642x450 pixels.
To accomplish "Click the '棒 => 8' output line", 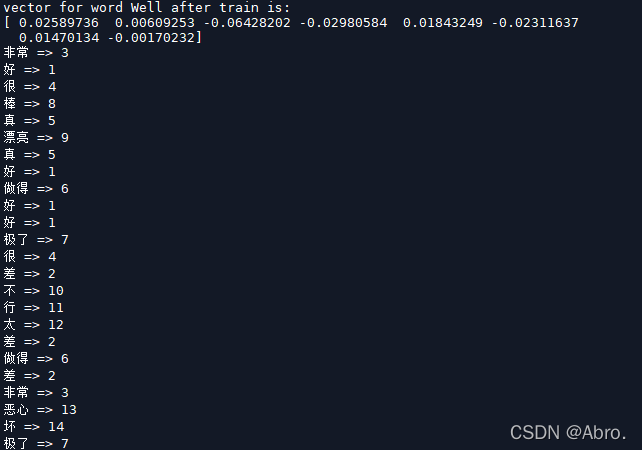I will pyautogui.click(x=29, y=104).
